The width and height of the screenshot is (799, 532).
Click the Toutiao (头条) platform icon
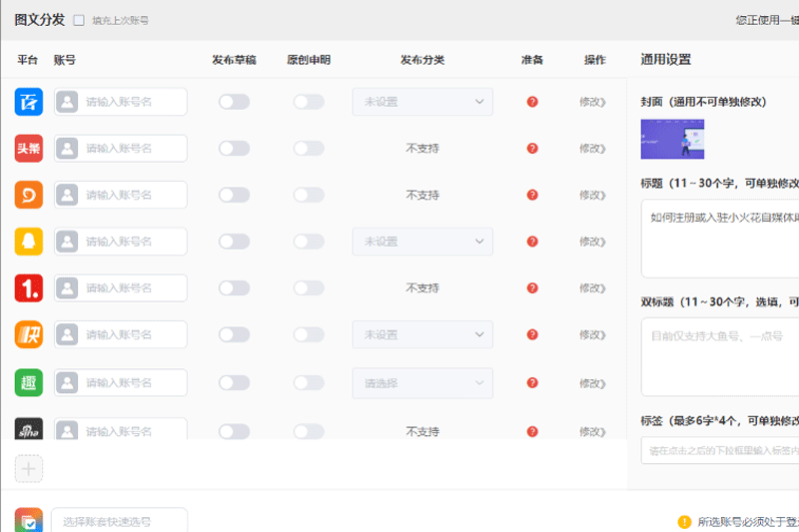[28, 149]
